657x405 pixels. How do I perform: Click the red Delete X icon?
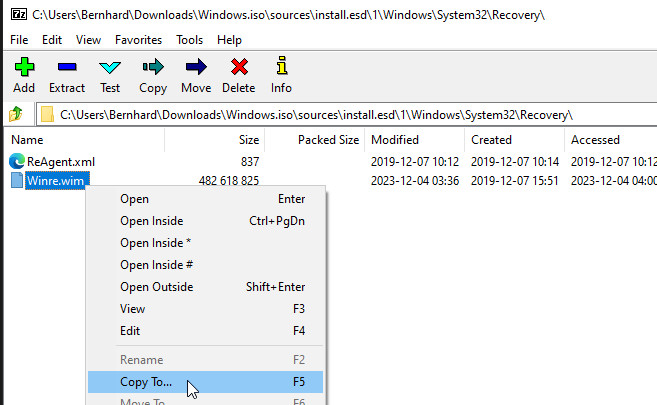click(238, 68)
